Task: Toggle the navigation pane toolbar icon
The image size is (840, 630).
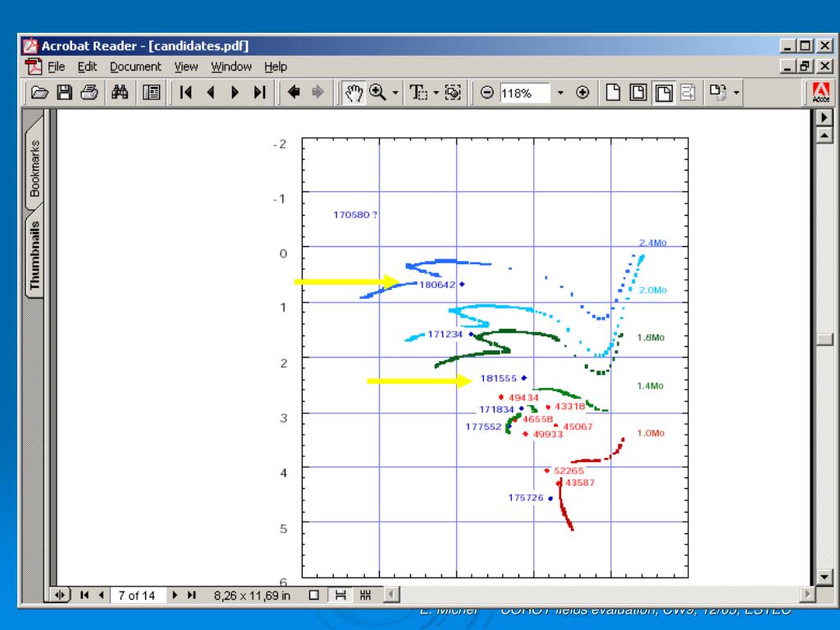Action: pos(151,93)
